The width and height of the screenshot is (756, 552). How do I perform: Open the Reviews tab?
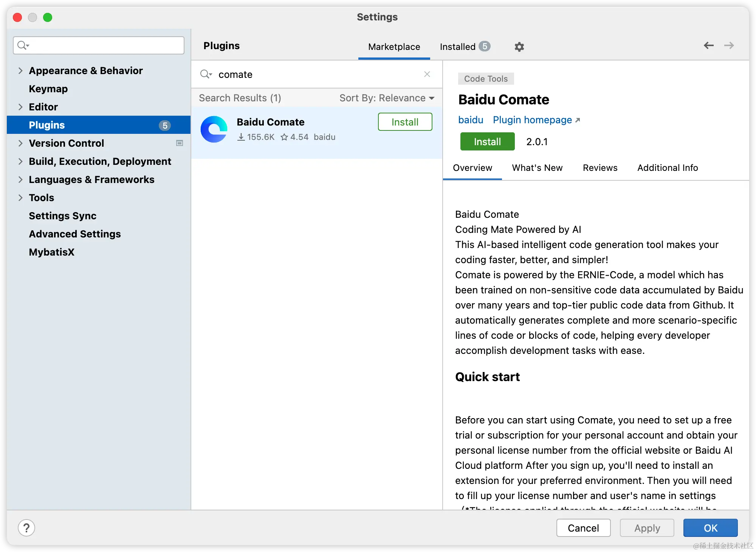click(x=600, y=168)
